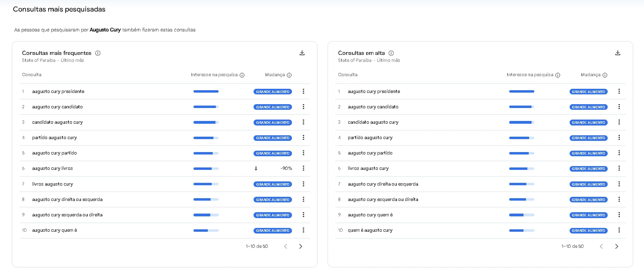Open 'livros augusto cury' query in em alta panel
644x273 pixels.
pos(368,168)
